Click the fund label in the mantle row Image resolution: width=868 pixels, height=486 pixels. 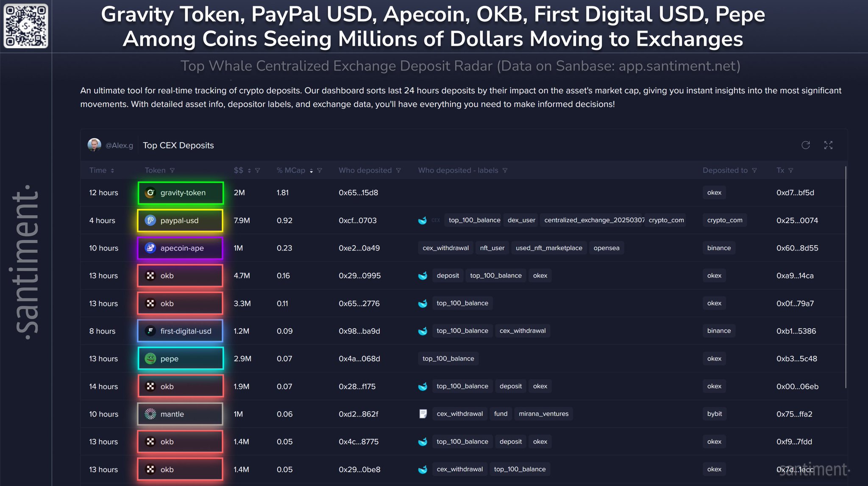pyautogui.click(x=501, y=414)
